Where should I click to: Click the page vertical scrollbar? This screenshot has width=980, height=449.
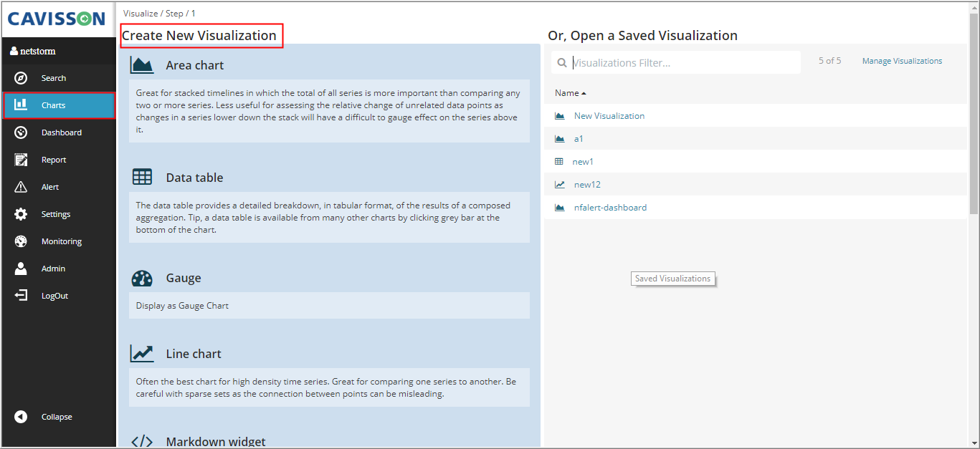(974, 115)
